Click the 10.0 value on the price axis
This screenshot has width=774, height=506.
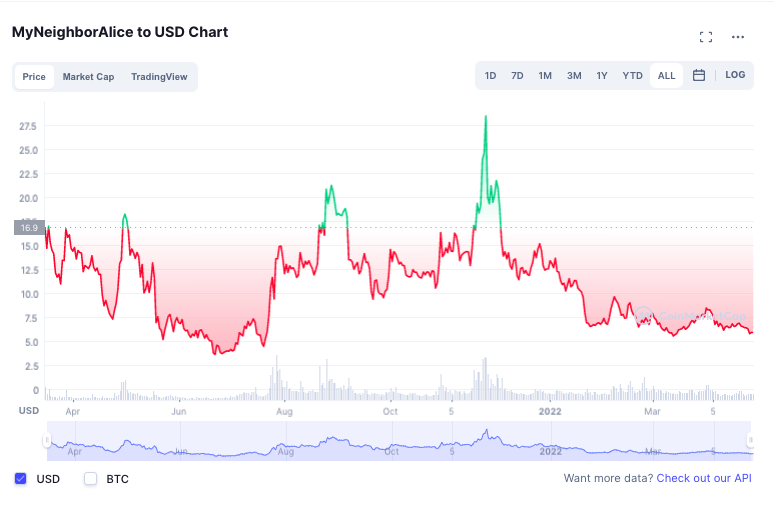[x=29, y=294]
